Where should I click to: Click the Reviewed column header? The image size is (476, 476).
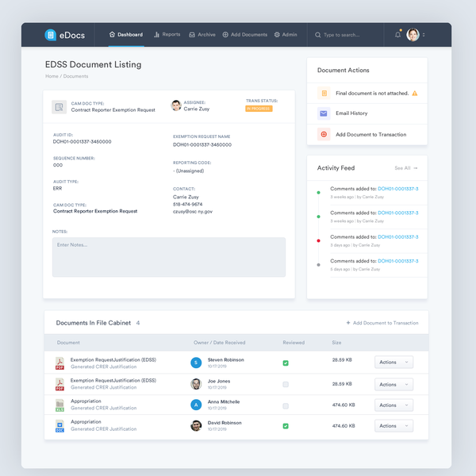coord(294,343)
